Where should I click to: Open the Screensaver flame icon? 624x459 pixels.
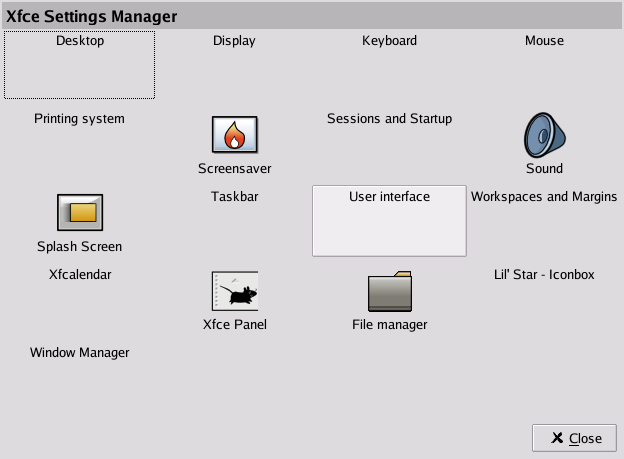(x=235, y=134)
